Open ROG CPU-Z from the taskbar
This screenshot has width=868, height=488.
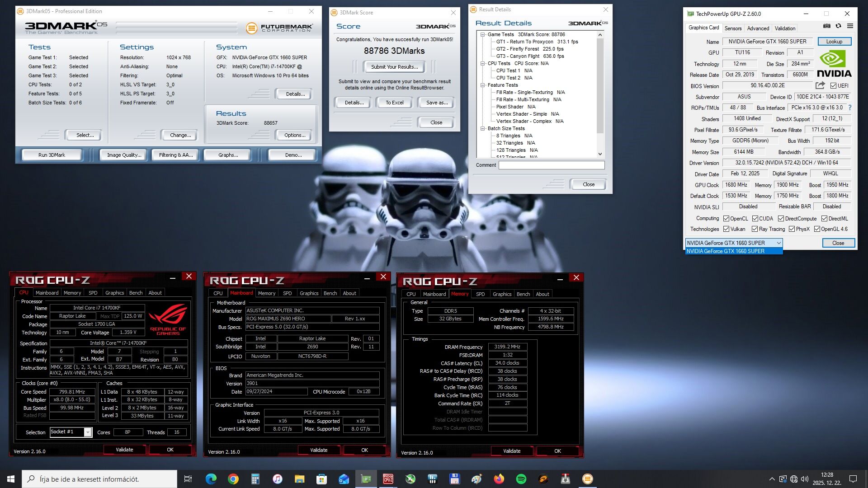(388, 479)
